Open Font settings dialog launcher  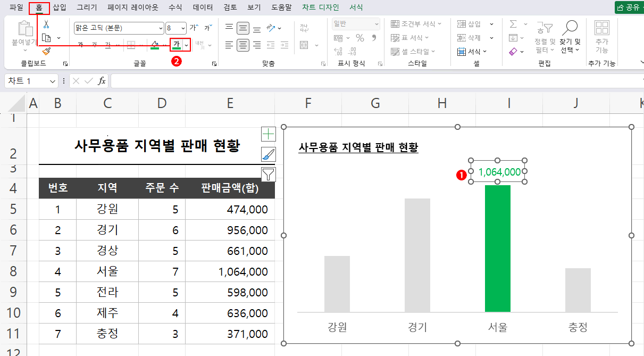[214, 63]
